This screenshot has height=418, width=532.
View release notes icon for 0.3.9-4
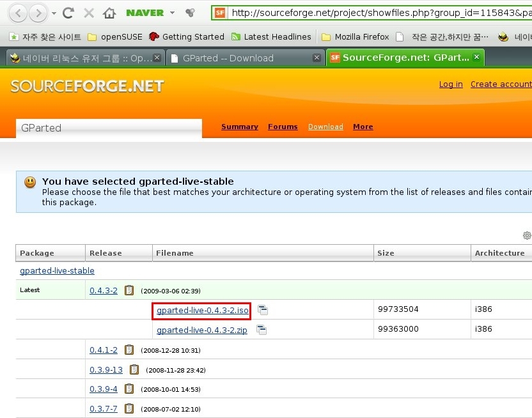pyautogui.click(x=129, y=389)
